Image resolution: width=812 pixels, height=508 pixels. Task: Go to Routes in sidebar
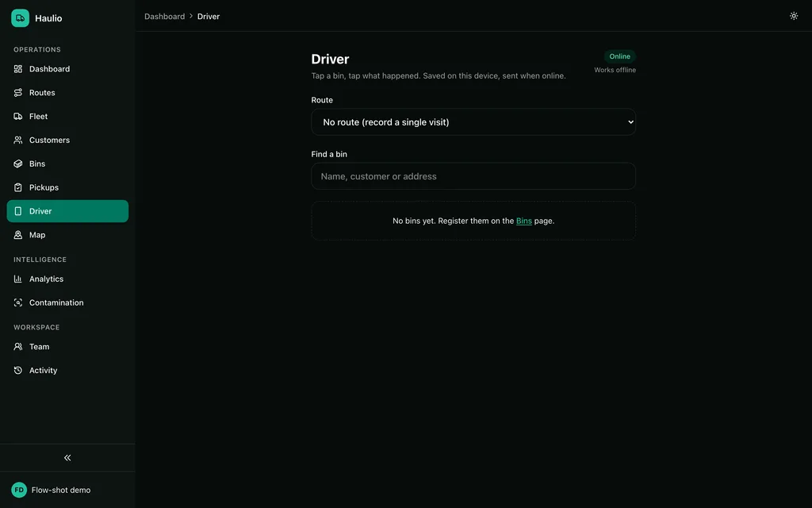[x=67, y=93]
